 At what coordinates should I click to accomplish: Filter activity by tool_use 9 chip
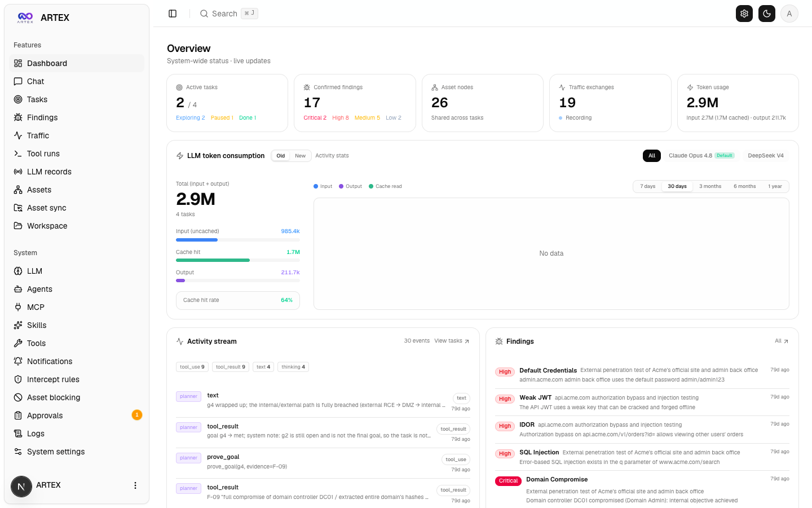tap(192, 367)
